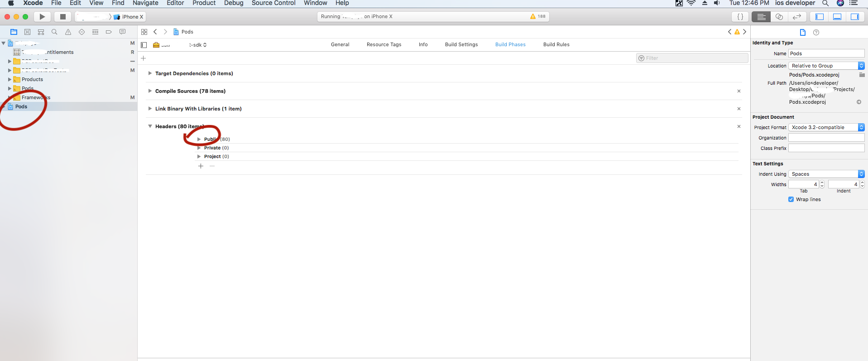Open the Location dropdown
This screenshot has width=868, height=361.
(826, 66)
